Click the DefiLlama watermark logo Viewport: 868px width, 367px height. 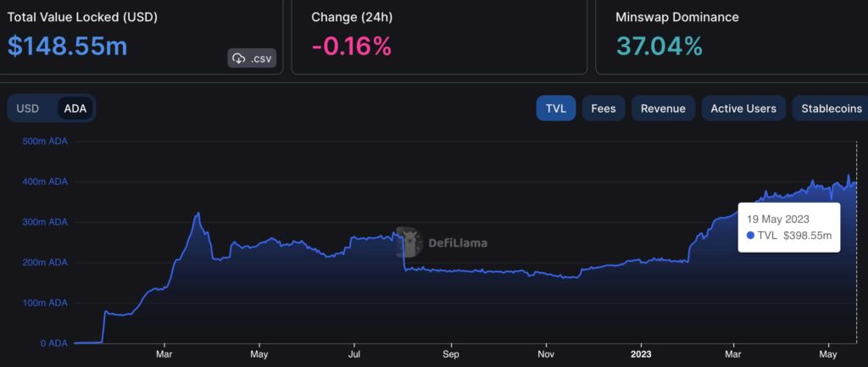409,242
